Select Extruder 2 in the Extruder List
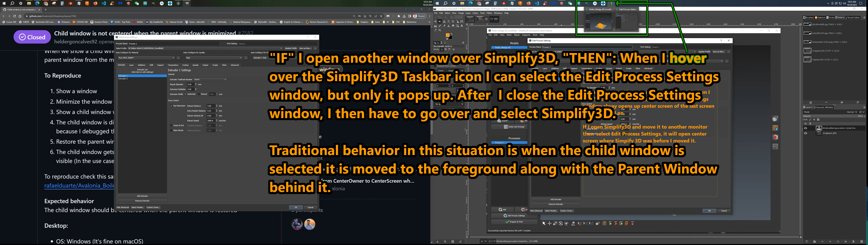868x245 pixels. pos(142,79)
